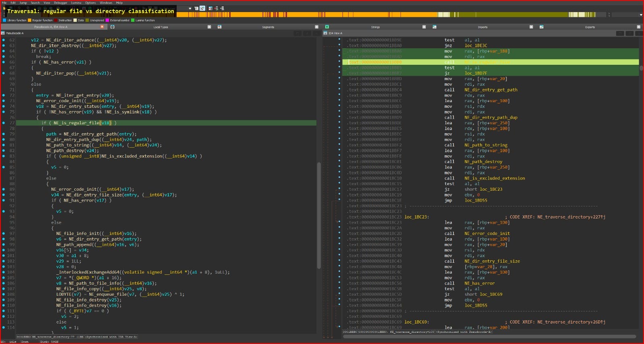
Task: Open the toolbar dropdown arrow left of the C icon
Action: (x=190, y=8)
